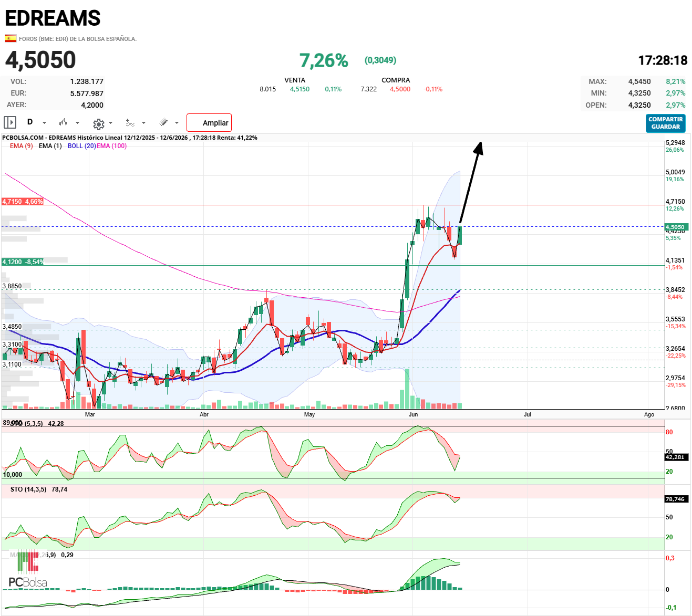Click the Abr label on time axis

click(x=204, y=414)
